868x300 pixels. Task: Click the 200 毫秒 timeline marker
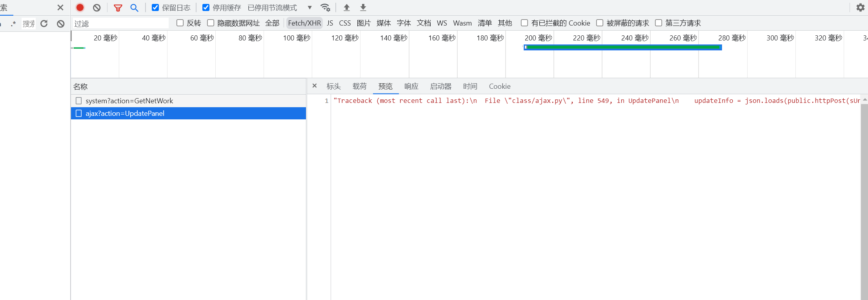pyautogui.click(x=538, y=38)
